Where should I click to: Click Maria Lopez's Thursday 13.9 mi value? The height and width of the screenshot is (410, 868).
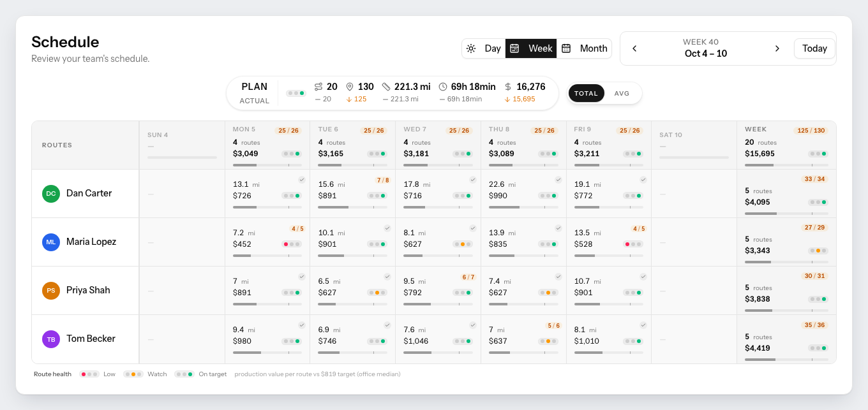504,233
